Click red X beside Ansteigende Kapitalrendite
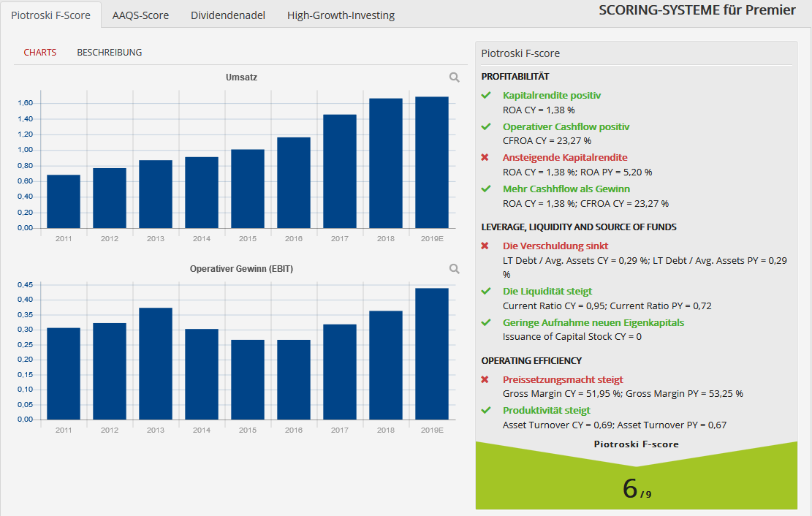 485,157
